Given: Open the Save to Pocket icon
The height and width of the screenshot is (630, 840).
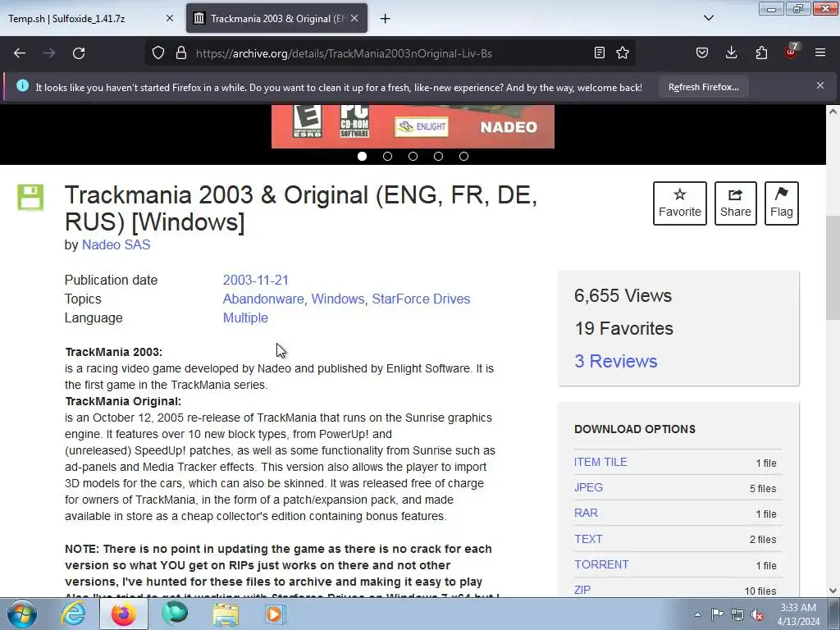Looking at the screenshot, I should 702,53.
